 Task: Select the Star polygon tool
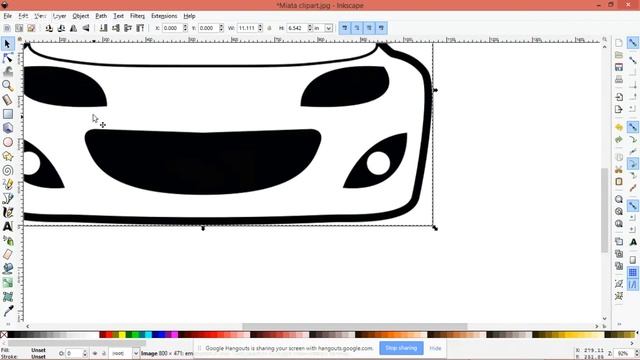pyautogui.click(x=7, y=156)
